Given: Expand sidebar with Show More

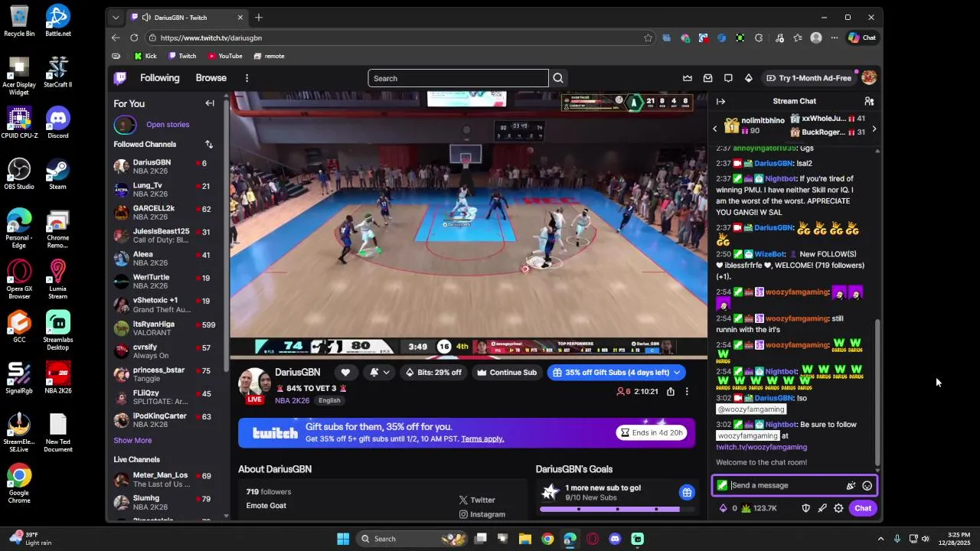Looking at the screenshot, I should point(132,441).
